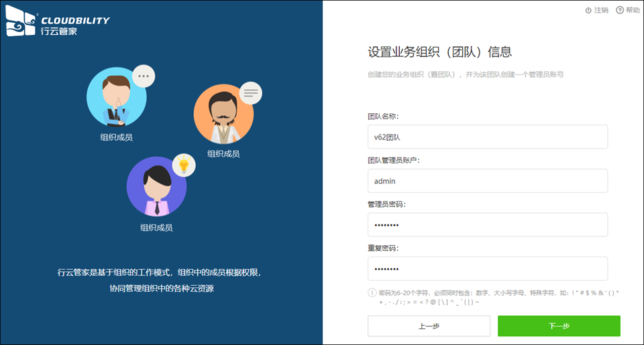
Task: Focus the 团队名称 team name field
Action: (x=487, y=137)
